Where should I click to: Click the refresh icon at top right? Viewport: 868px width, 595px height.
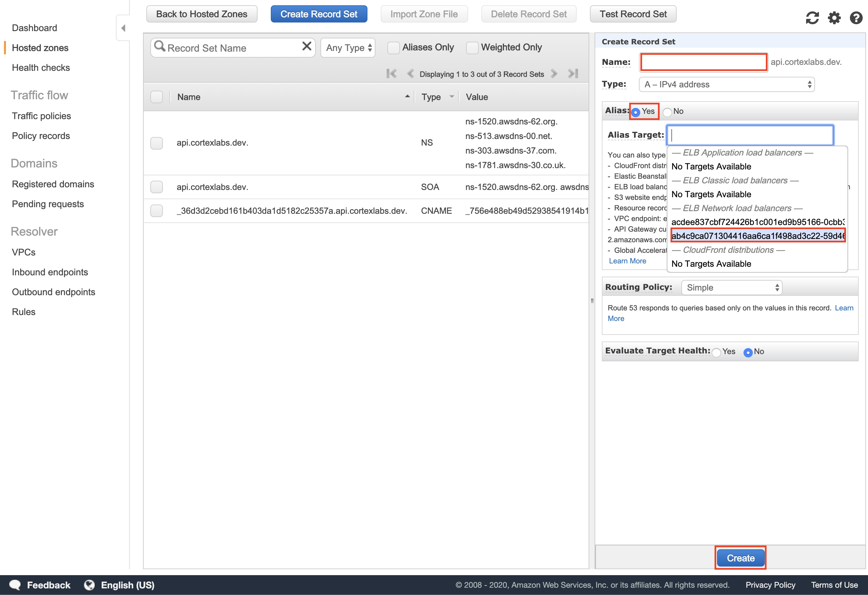(x=812, y=18)
